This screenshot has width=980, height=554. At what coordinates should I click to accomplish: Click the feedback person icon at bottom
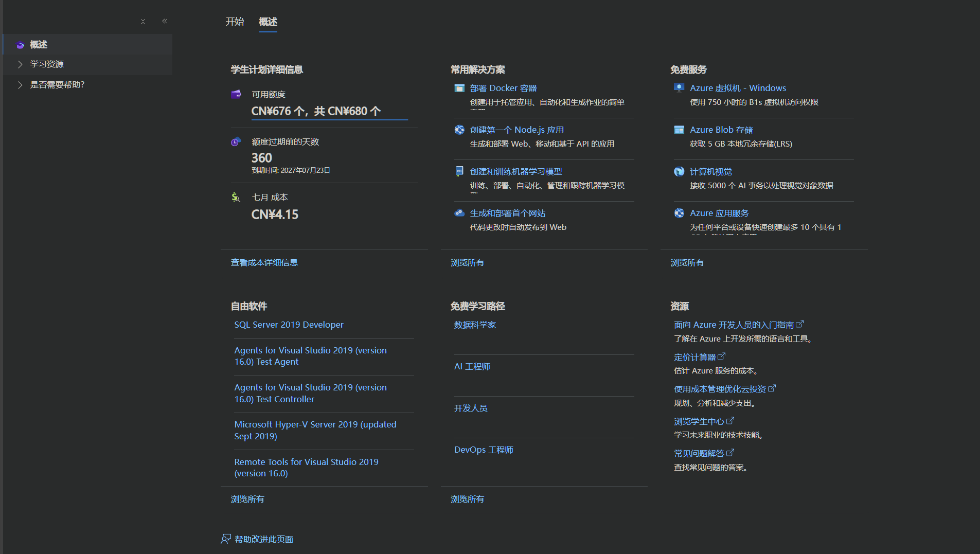click(226, 539)
